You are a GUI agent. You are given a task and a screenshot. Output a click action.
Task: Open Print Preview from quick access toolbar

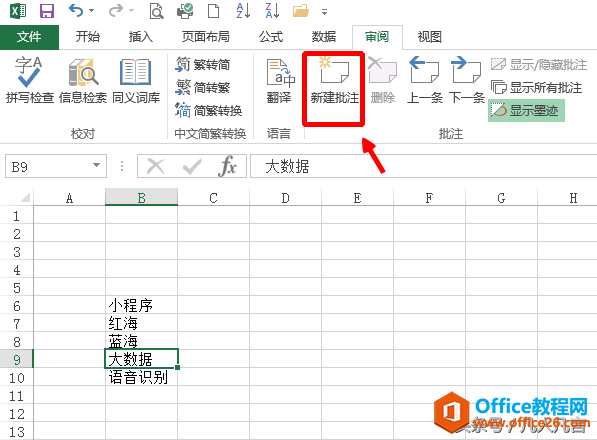point(156,11)
